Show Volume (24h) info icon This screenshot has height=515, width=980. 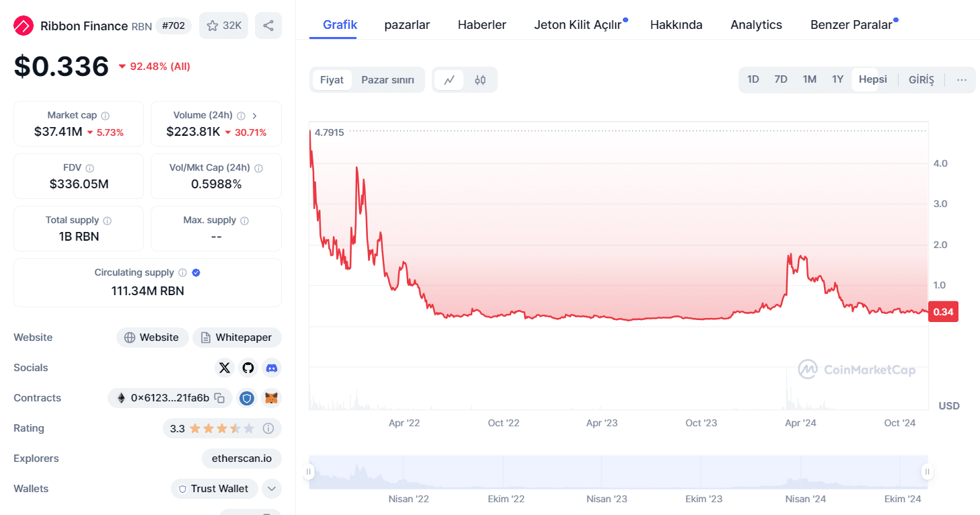(241, 116)
